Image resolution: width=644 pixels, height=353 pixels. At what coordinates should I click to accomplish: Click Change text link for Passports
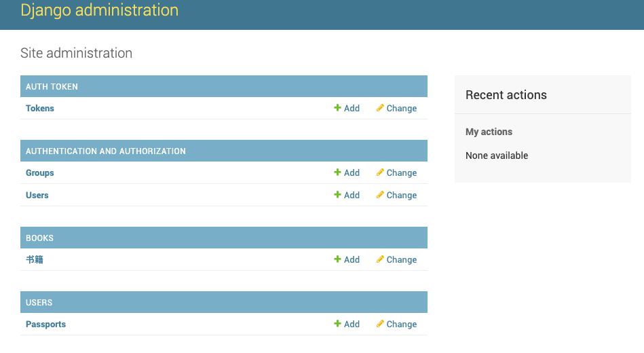coord(402,324)
